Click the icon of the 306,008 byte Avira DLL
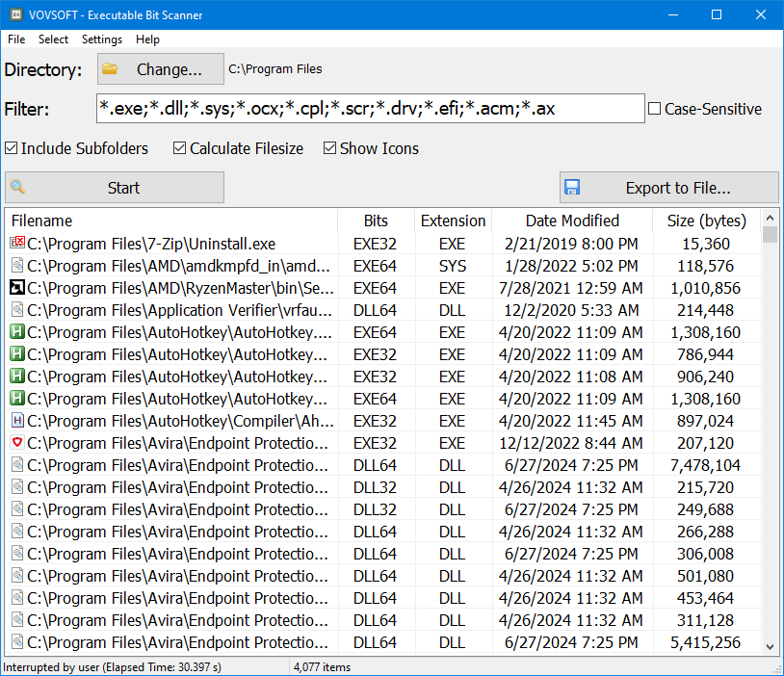784x676 pixels. pyautogui.click(x=17, y=553)
